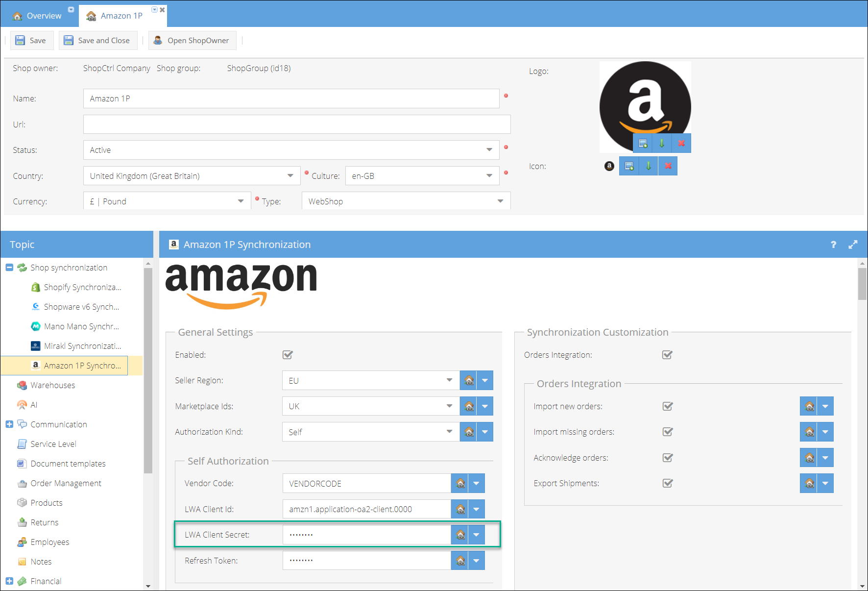Close the Amazon 1P tab
The image size is (868, 591).
pyautogui.click(x=162, y=10)
